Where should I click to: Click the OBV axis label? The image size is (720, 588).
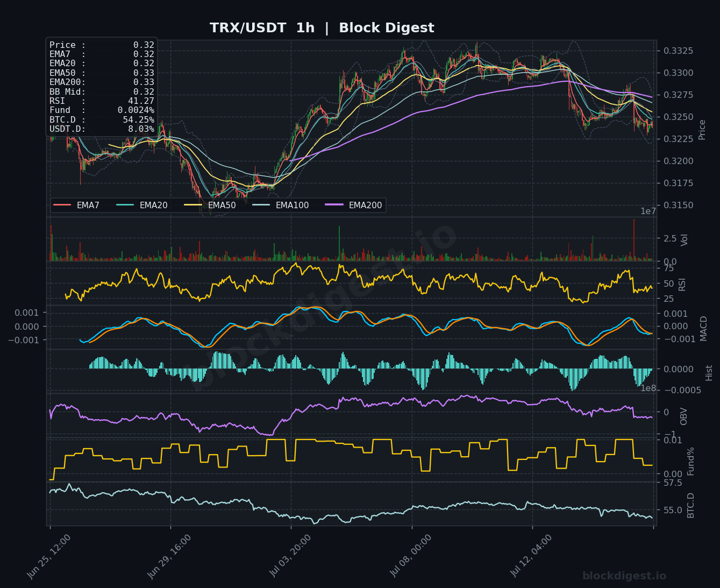coord(684,416)
